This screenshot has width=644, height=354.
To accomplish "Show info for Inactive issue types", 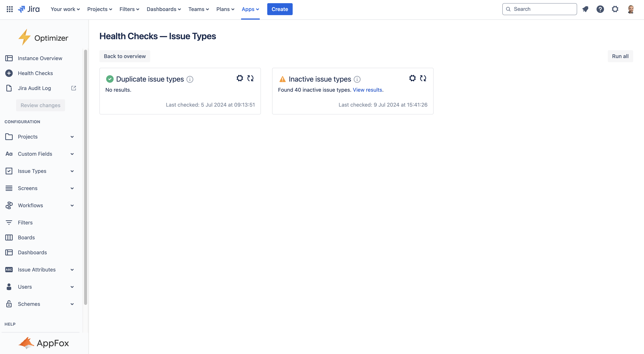I will tap(357, 79).
